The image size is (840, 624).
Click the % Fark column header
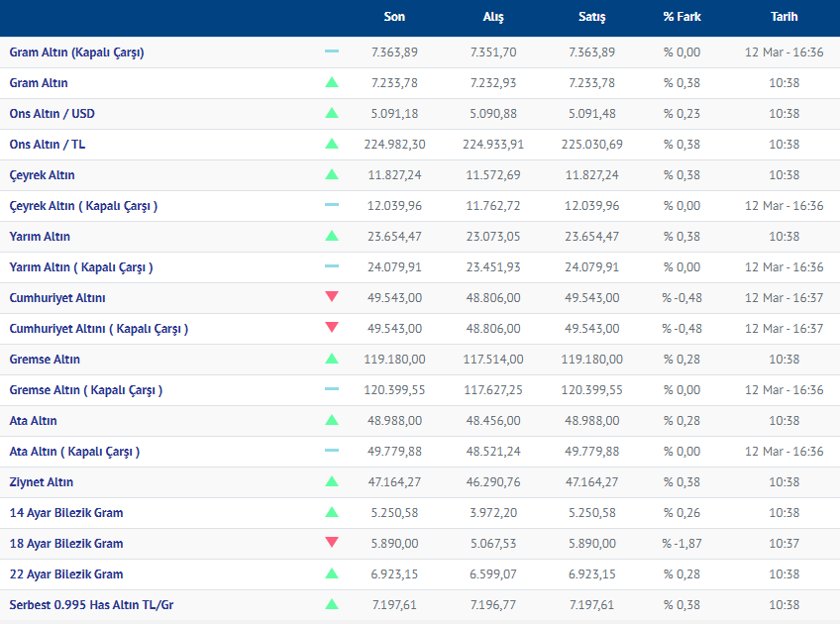(682, 17)
